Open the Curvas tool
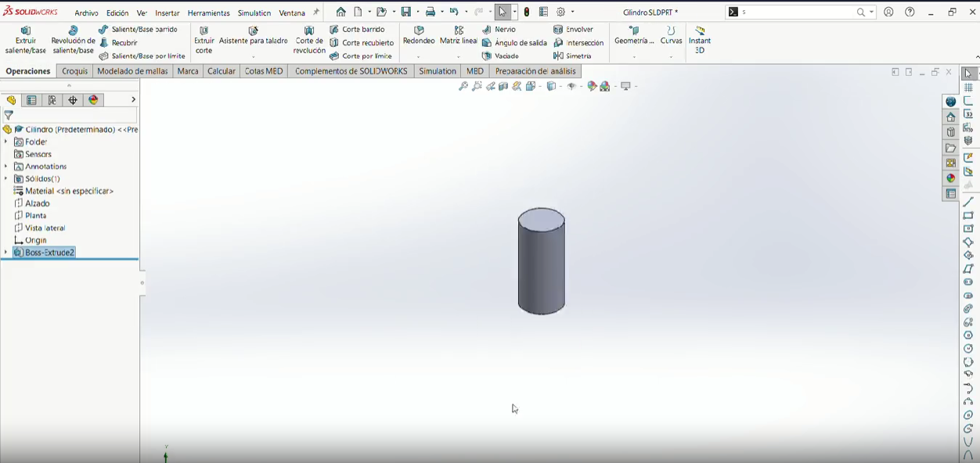The width and height of the screenshot is (980, 463). [671, 35]
